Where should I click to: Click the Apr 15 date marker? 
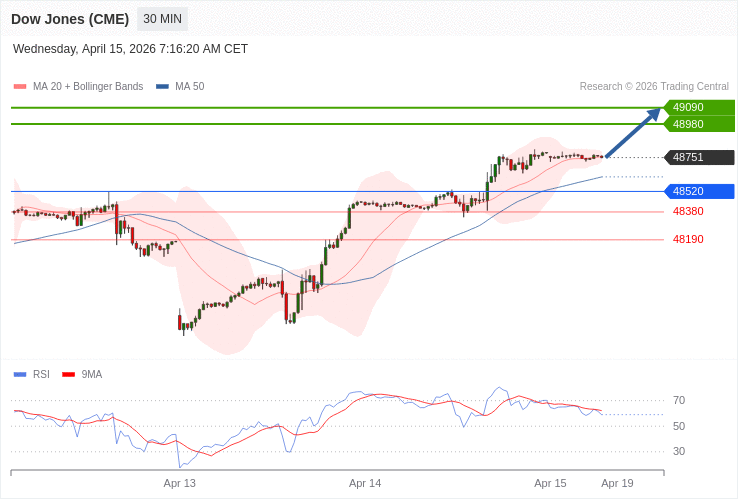[x=550, y=483]
